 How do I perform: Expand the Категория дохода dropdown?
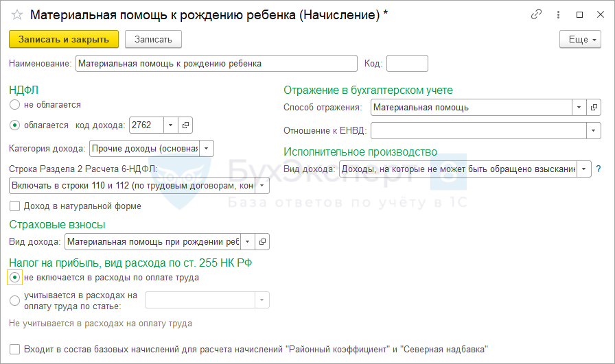pos(207,149)
